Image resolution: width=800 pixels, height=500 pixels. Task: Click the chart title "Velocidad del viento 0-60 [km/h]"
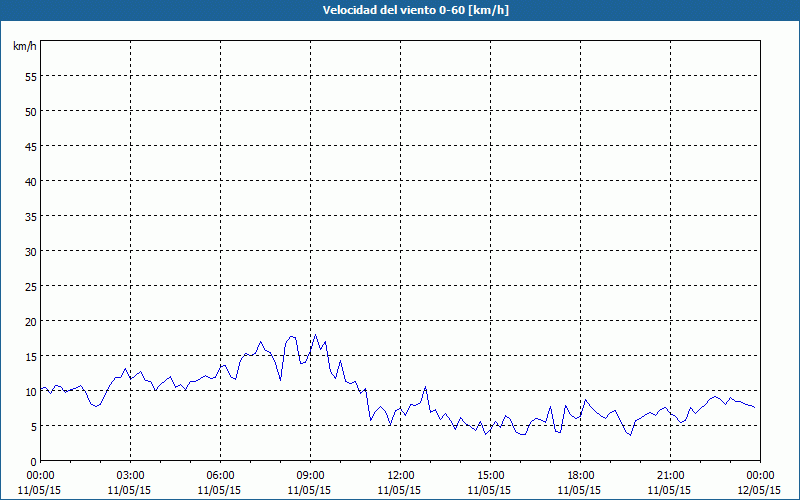coord(415,10)
